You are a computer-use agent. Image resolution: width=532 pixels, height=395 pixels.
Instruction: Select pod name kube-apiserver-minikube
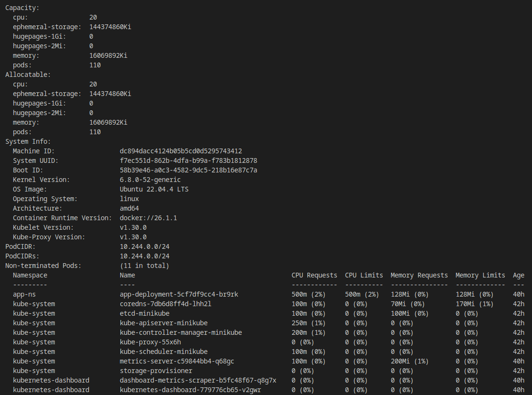(164, 323)
